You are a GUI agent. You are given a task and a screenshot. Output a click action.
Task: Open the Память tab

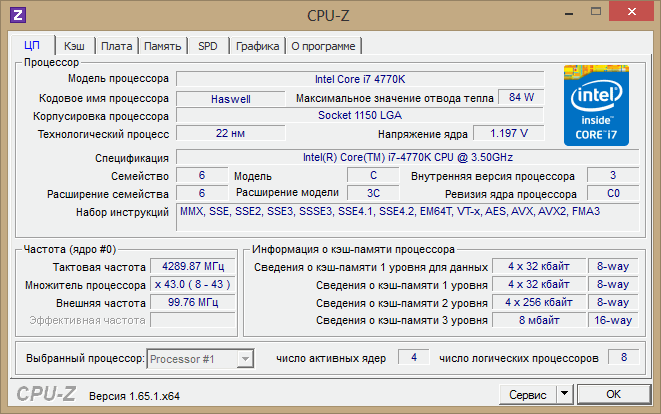pyautogui.click(x=163, y=46)
